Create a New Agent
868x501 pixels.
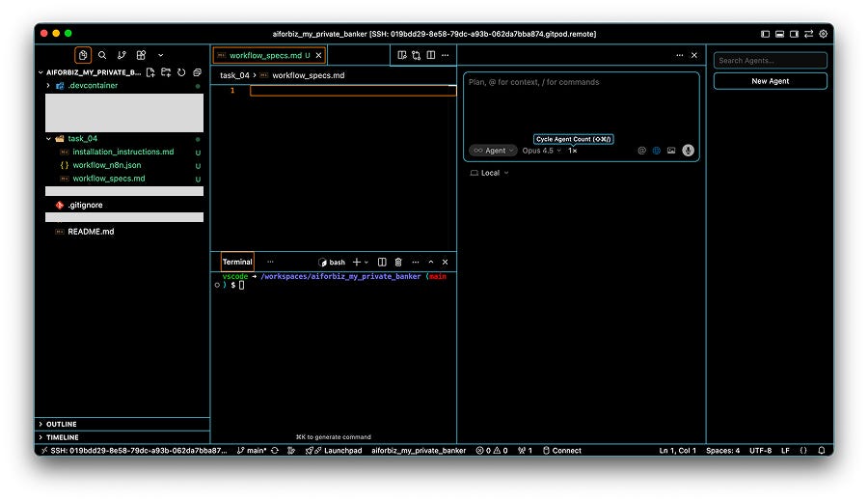click(x=770, y=81)
